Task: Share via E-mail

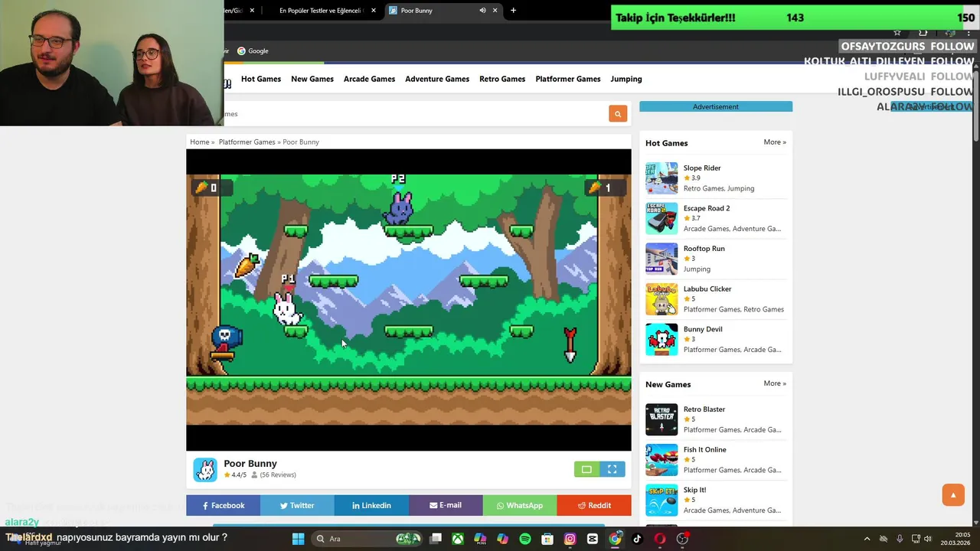Action: [446, 505]
